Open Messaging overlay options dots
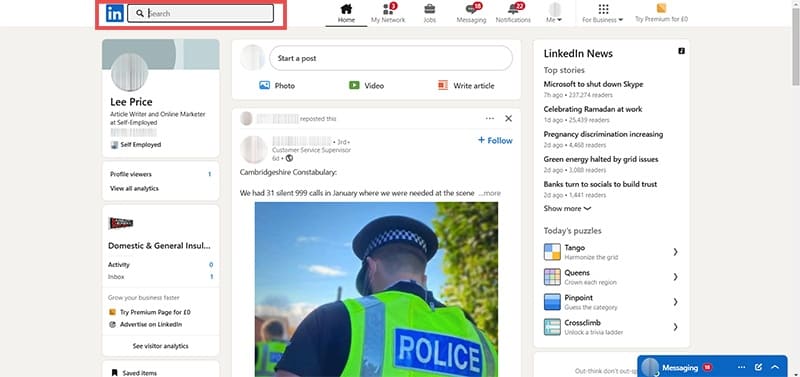This screenshot has height=377, width=800. pyautogui.click(x=741, y=367)
